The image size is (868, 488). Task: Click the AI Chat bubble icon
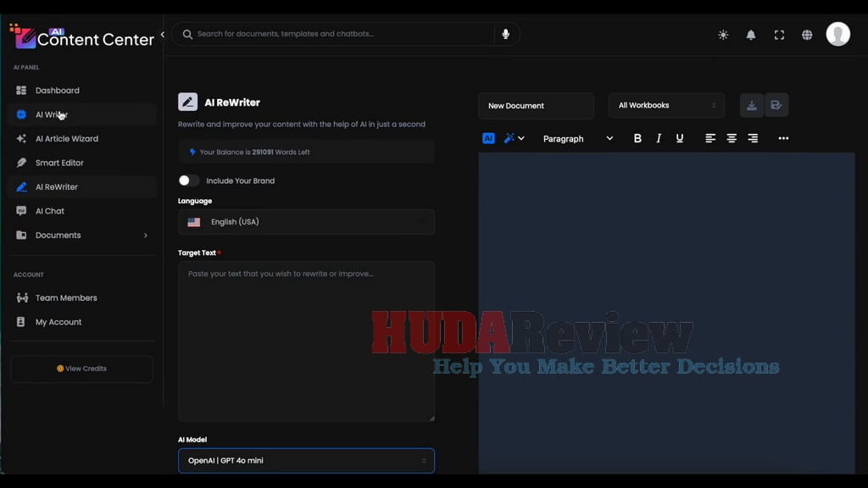point(21,211)
